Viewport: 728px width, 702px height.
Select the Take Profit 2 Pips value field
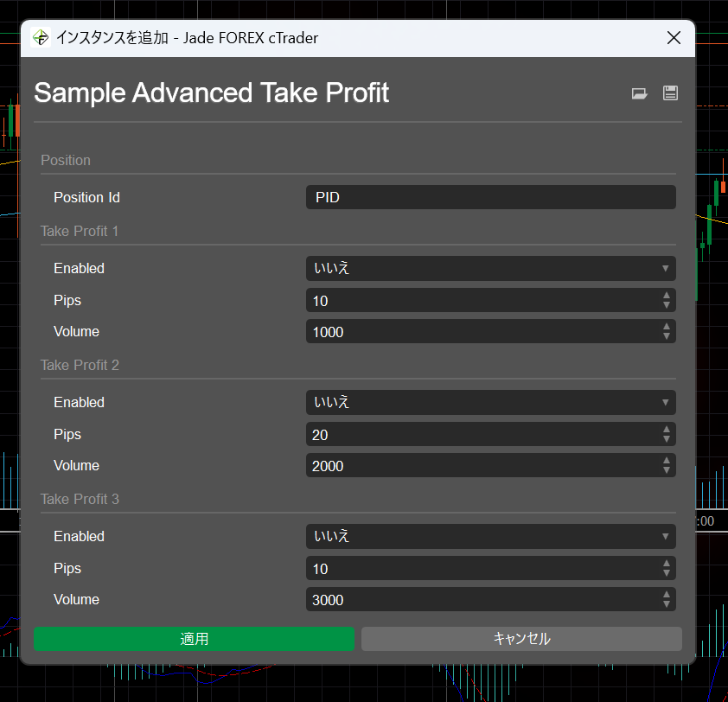(x=482, y=435)
